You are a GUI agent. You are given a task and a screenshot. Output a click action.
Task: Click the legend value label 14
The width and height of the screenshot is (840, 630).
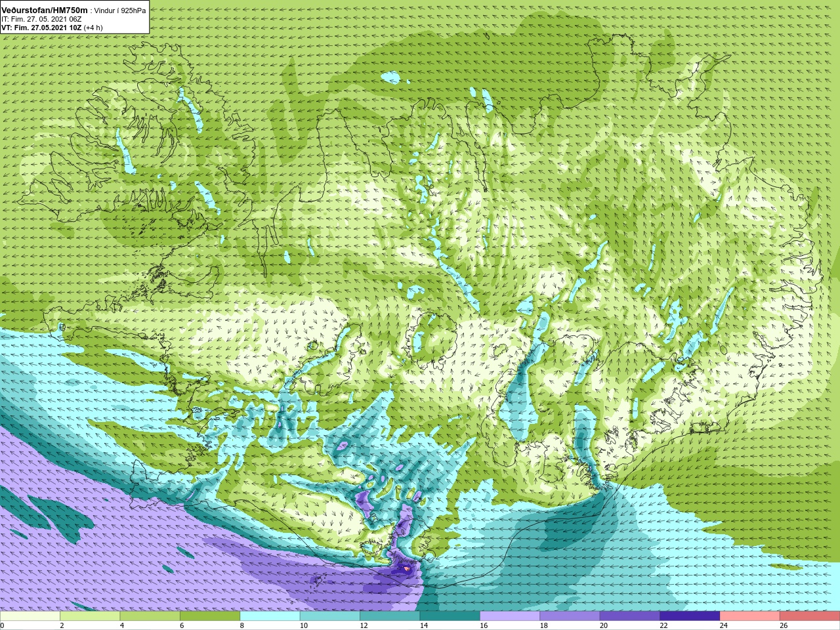424,625
